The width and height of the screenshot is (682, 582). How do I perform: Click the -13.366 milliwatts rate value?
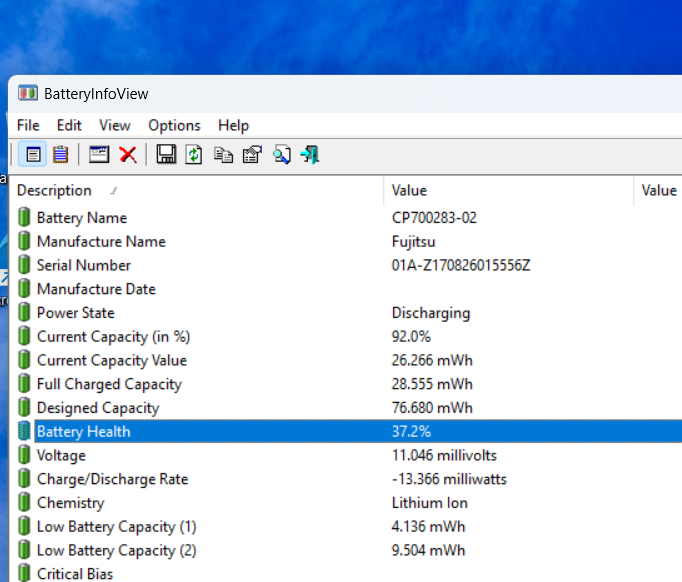449,479
